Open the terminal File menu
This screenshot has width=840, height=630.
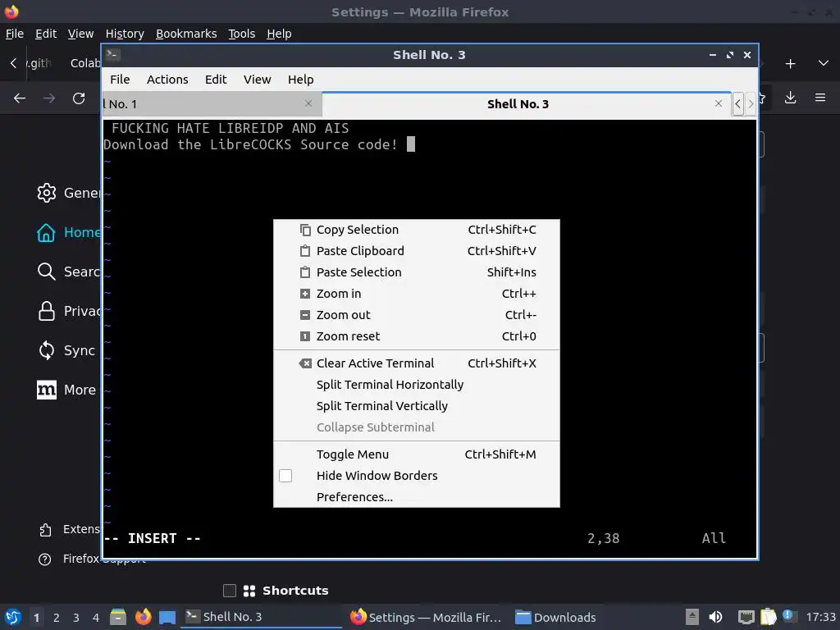[x=120, y=80]
